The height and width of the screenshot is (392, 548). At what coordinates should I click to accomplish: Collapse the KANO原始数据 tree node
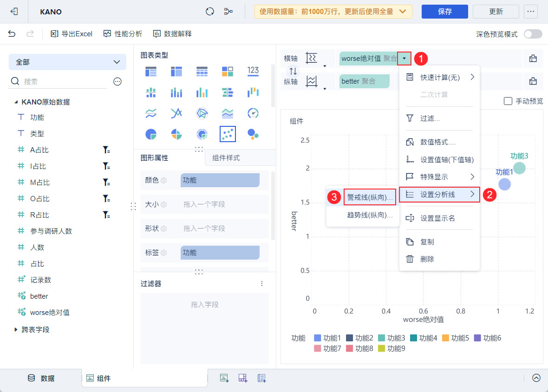coord(16,102)
